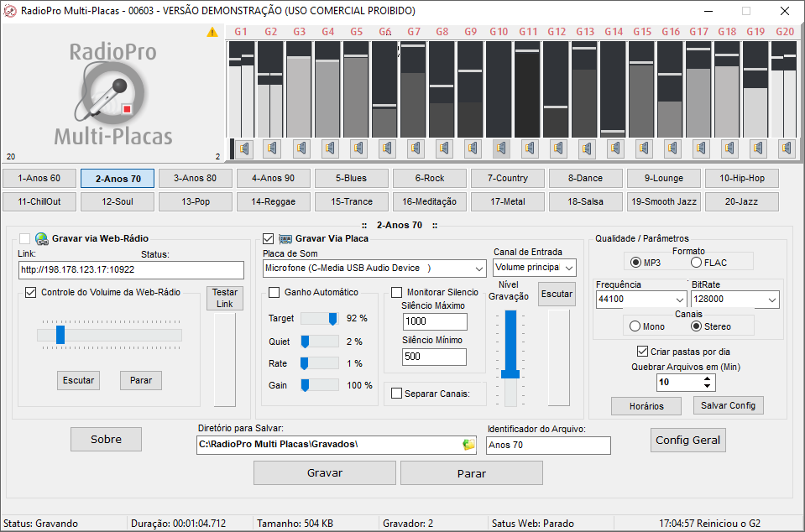Open the Config Geral settings
Screen dimensions: 805x532
(688, 441)
